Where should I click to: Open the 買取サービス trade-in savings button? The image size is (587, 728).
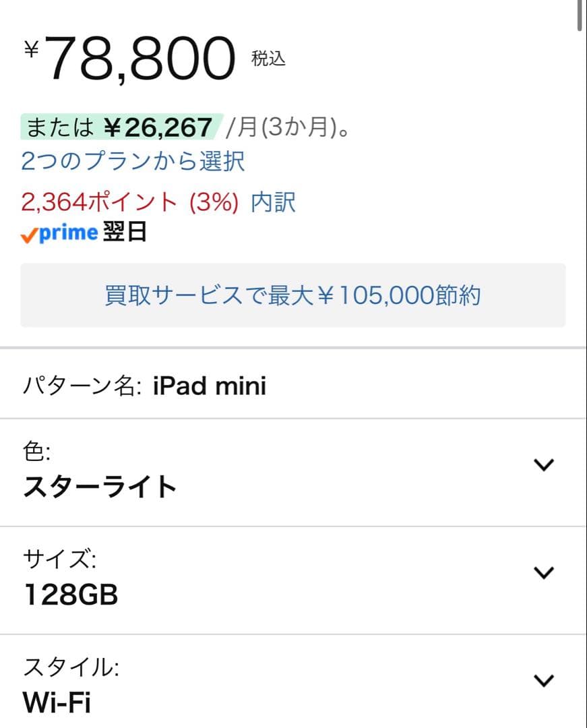[293, 295]
